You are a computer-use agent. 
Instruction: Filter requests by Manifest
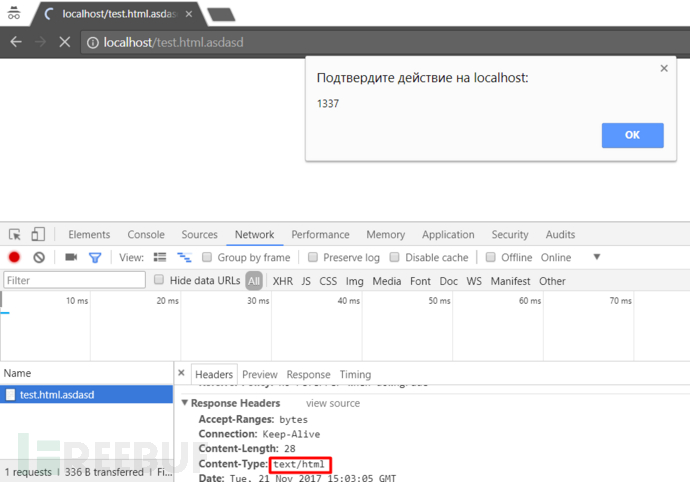click(x=510, y=281)
